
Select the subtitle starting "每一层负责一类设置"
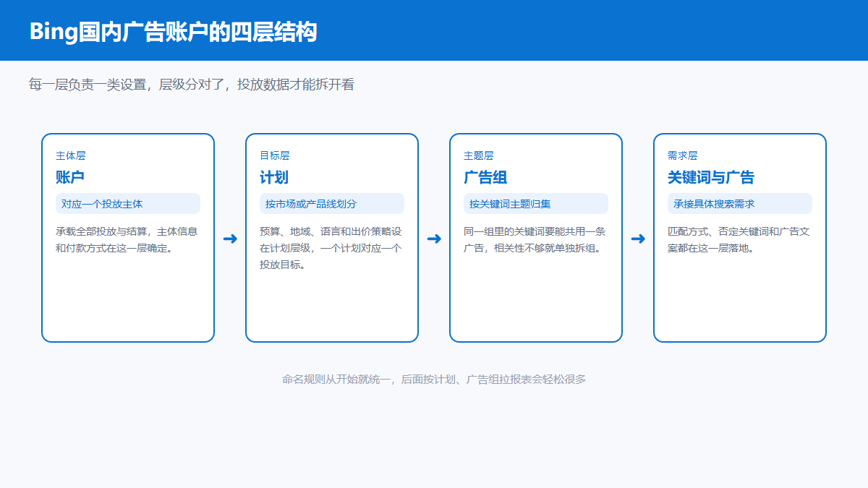(x=192, y=85)
